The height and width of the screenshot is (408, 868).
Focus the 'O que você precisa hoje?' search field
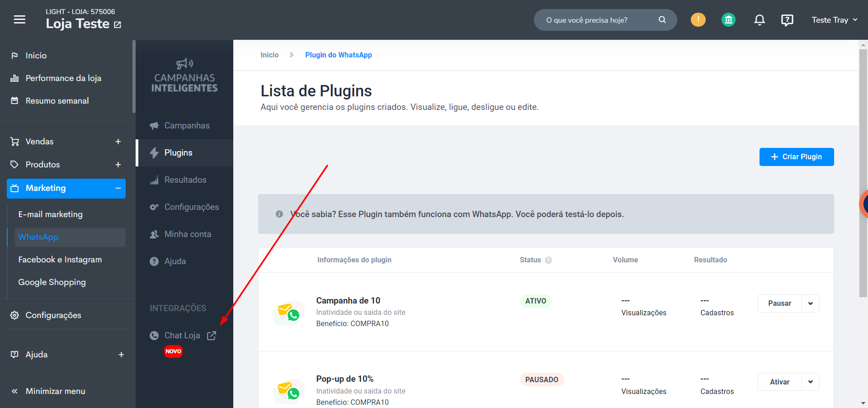point(605,20)
